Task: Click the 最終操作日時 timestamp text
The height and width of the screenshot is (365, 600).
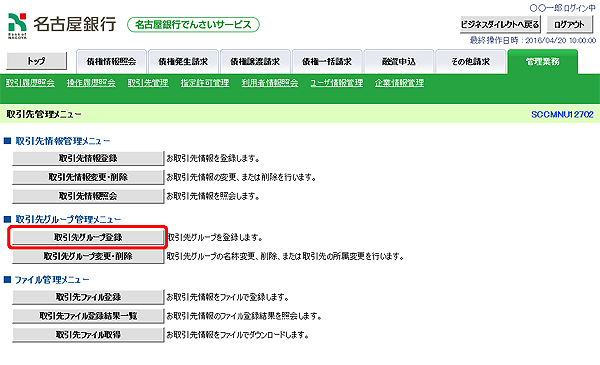Action: pos(533,41)
